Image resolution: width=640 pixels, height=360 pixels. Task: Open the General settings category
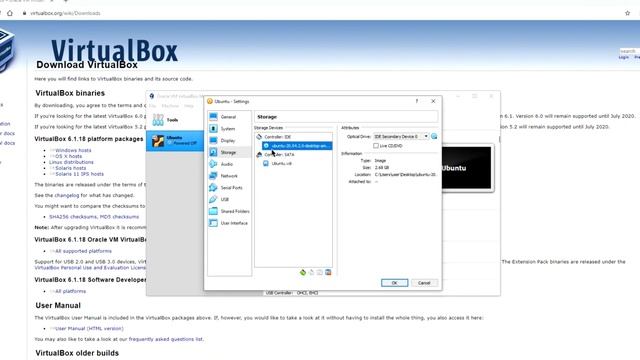coord(229,117)
